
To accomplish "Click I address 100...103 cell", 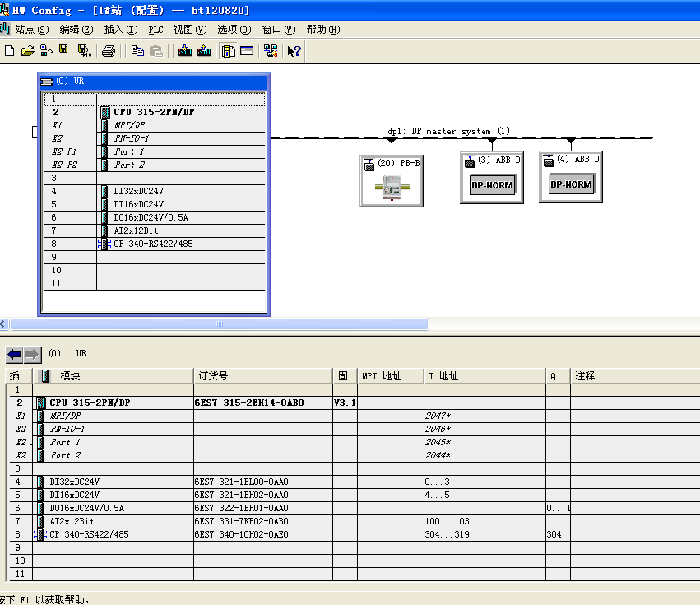I will point(484,521).
